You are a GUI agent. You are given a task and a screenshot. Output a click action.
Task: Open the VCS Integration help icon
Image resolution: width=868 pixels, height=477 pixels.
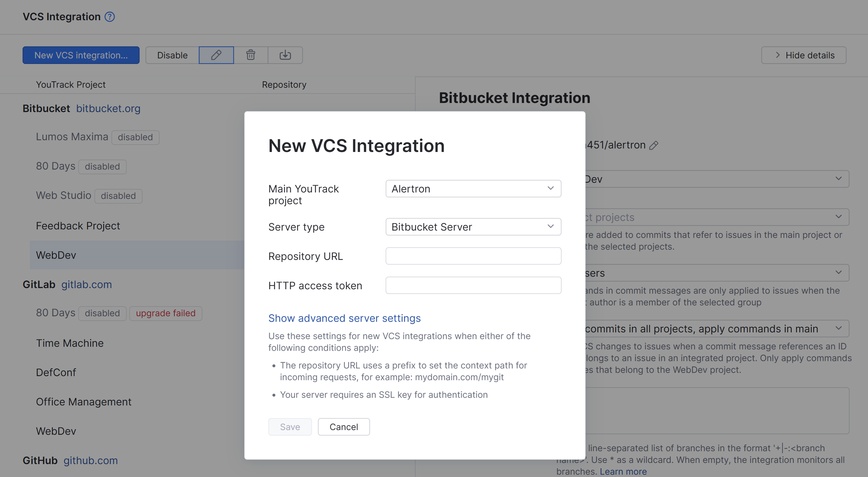[x=109, y=16]
